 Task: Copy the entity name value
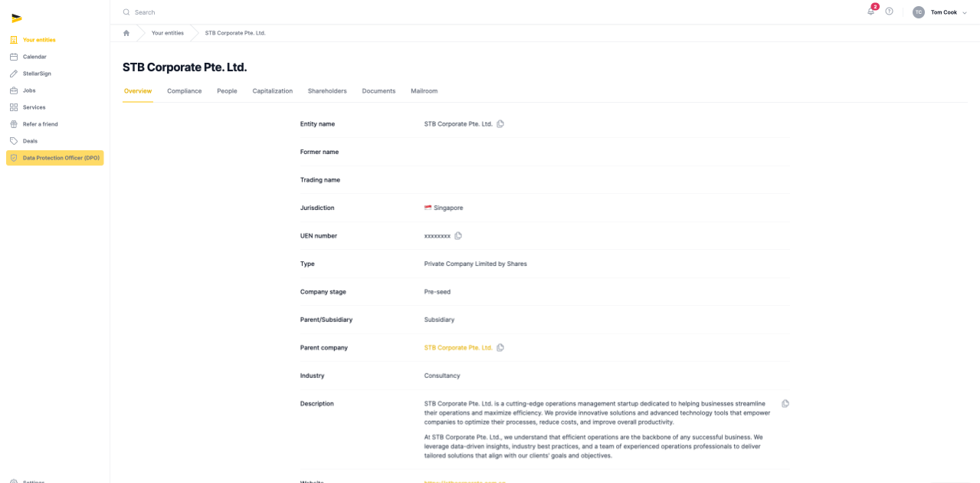coord(500,123)
